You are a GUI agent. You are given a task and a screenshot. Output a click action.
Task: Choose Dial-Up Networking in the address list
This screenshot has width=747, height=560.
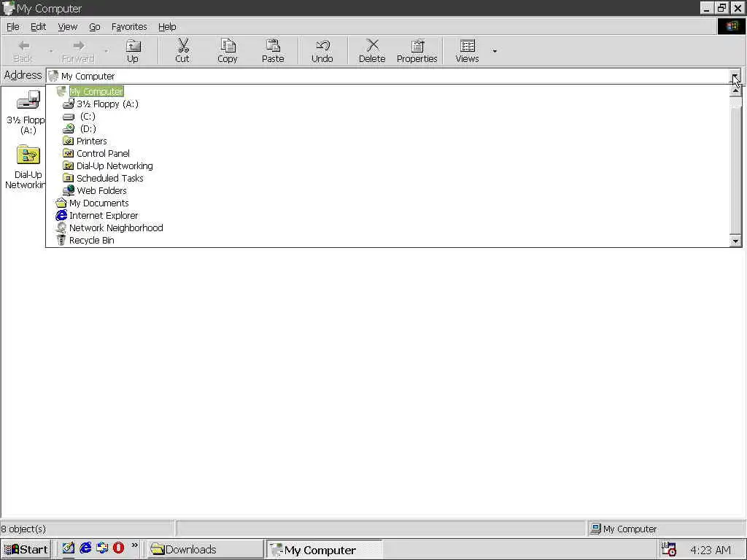[115, 166]
